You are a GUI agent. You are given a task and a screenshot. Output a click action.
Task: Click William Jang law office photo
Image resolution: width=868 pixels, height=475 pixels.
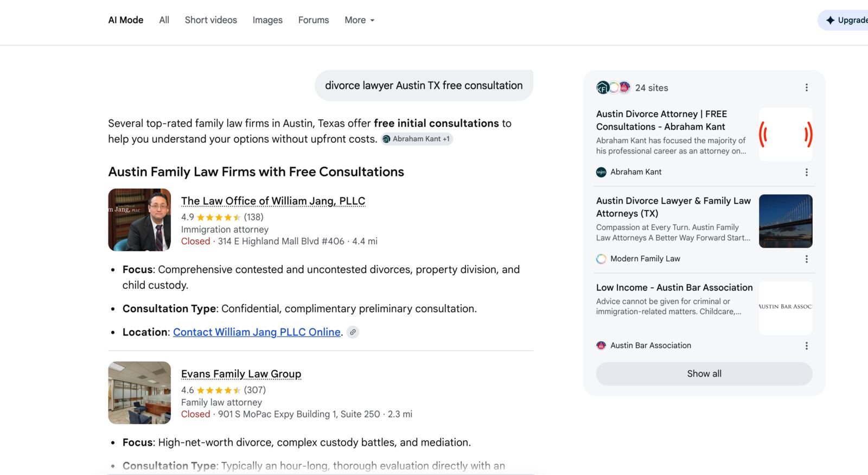[139, 220]
